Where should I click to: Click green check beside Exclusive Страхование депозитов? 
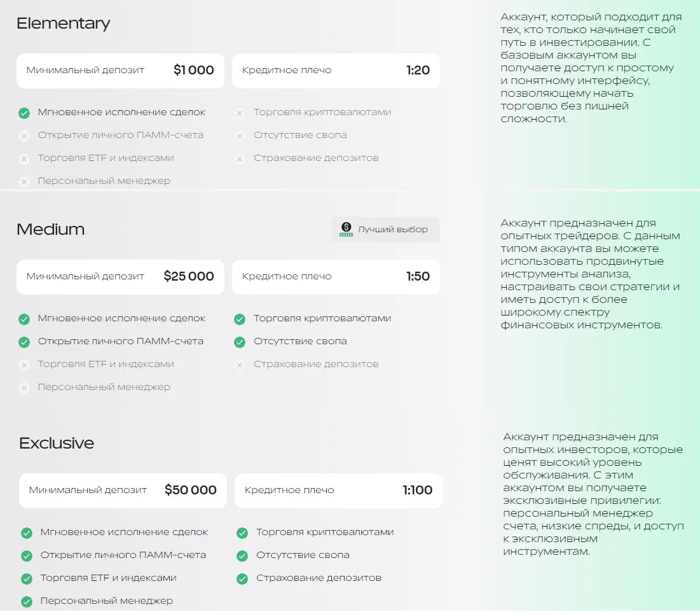pos(242,579)
